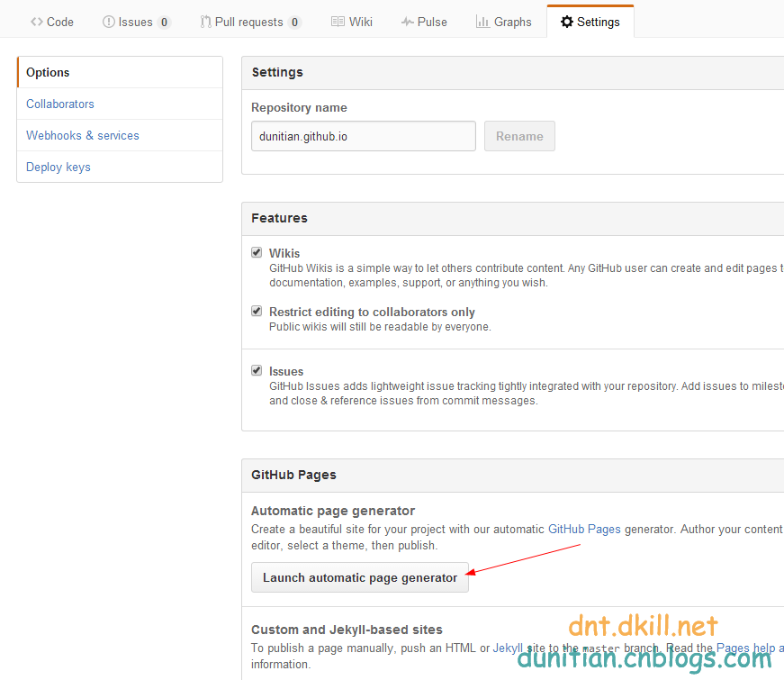Switch to the Issues tab

point(137,22)
